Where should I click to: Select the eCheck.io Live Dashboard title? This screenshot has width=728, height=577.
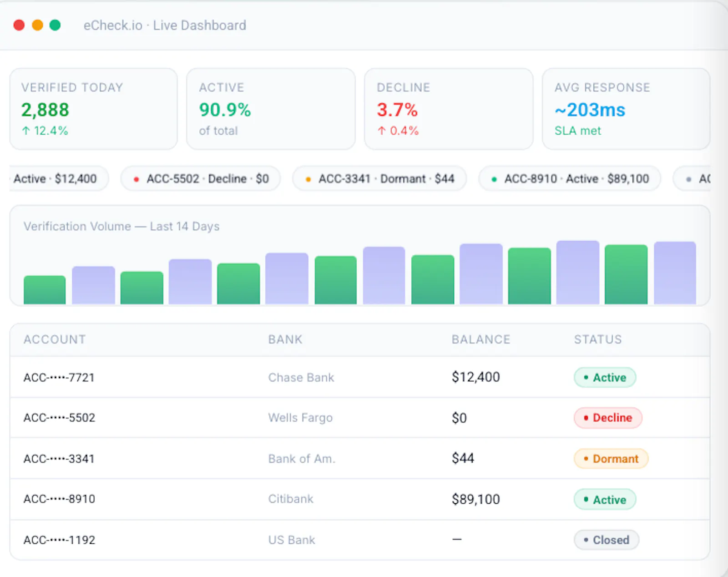tap(165, 25)
